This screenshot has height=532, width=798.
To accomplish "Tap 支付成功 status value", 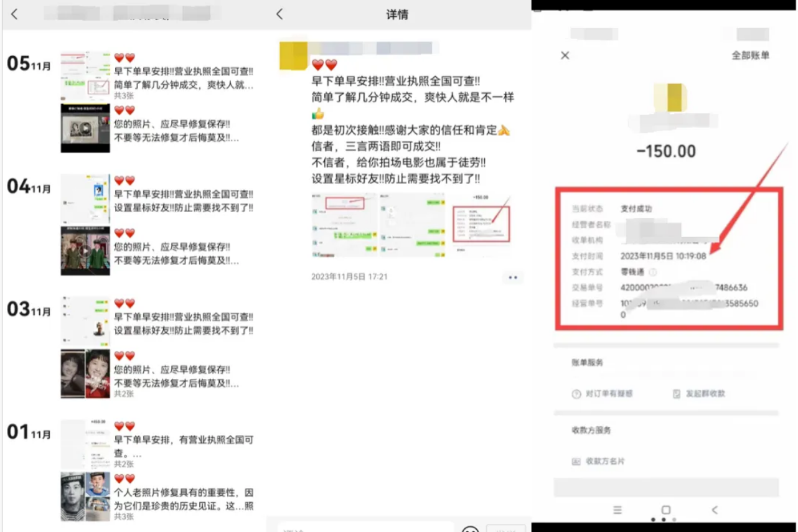I will tap(636, 208).
